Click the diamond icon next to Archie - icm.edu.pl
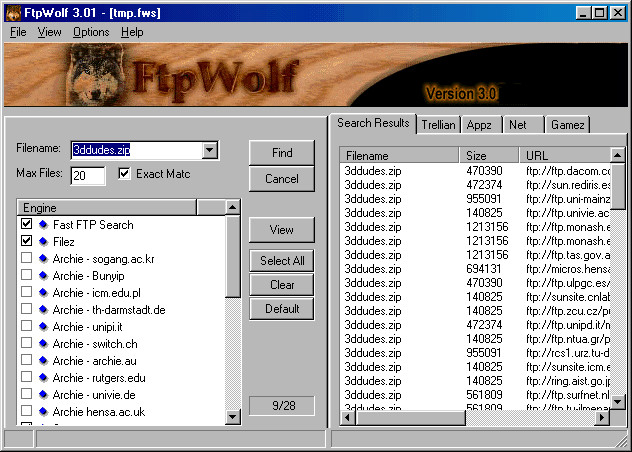Image resolution: width=632 pixels, height=452 pixels. (x=43, y=292)
